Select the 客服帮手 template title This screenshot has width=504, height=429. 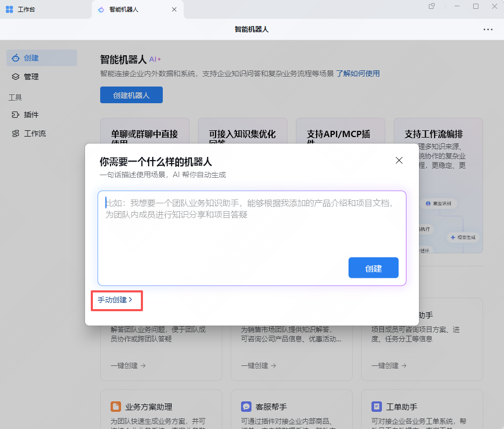271,407
